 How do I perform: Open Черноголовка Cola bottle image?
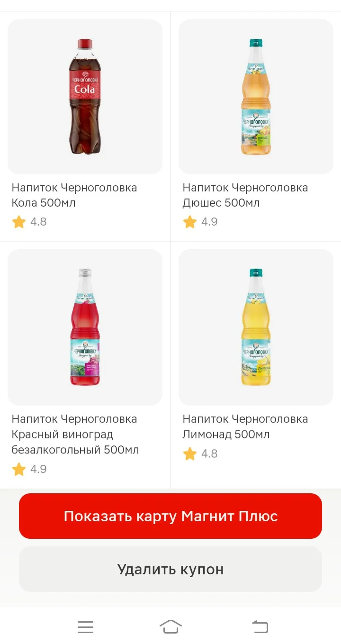coord(85,97)
